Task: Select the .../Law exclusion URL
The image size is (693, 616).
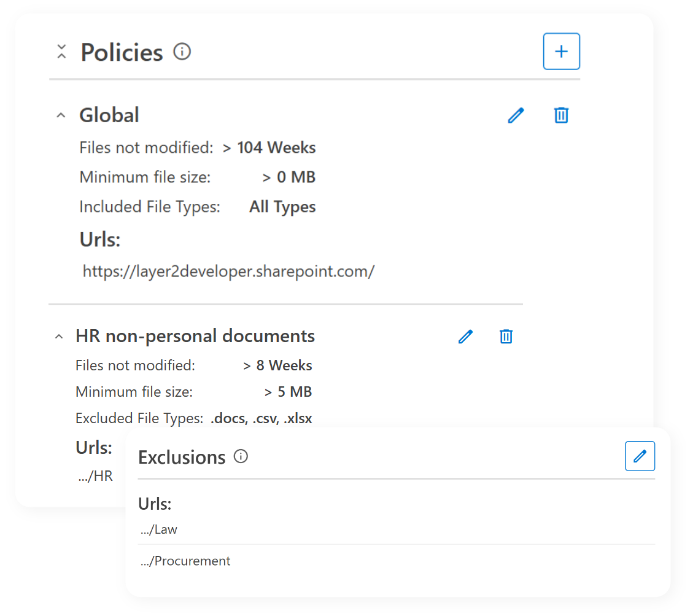Action: pyautogui.click(x=158, y=529)
